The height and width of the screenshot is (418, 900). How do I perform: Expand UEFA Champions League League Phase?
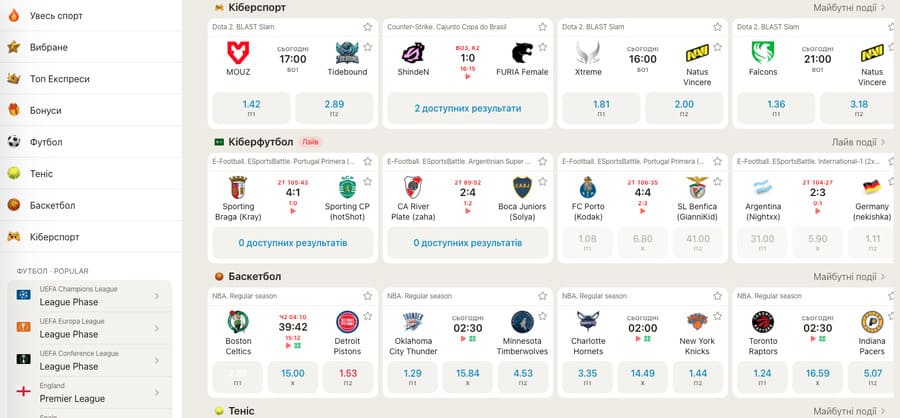pyautogui.click(x=158, y=297)
